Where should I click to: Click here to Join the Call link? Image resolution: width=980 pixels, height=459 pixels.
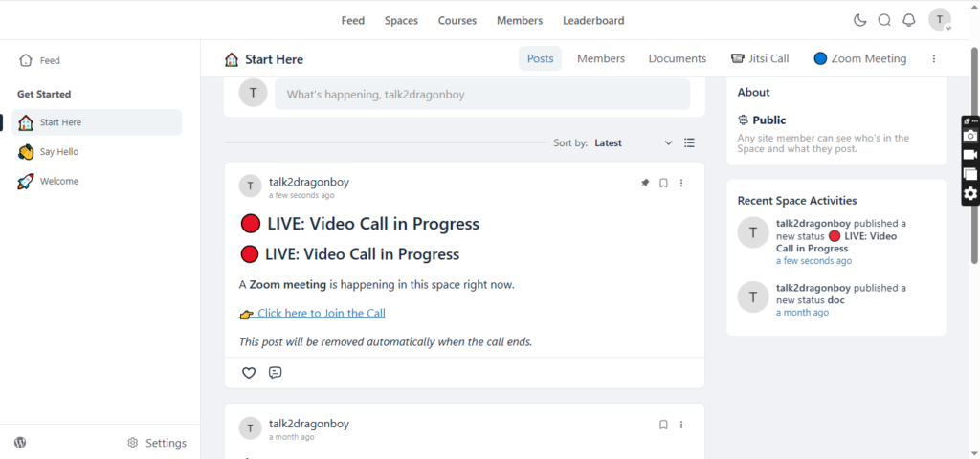322,314
